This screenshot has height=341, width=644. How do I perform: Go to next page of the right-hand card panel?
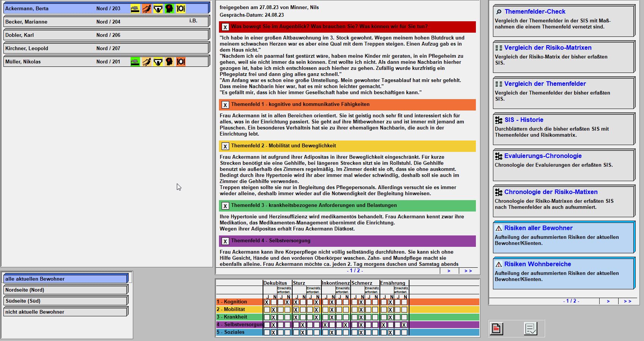click(608, 301)
